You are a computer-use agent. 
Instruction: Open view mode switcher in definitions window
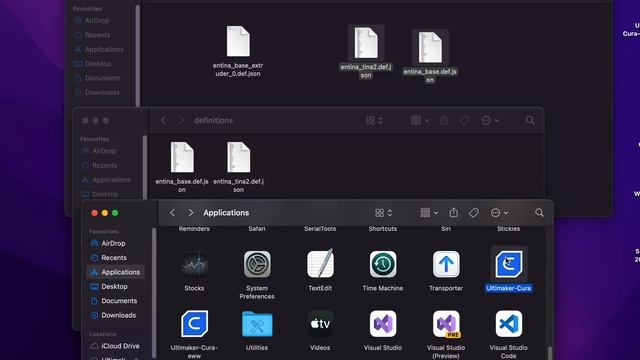[x=374, y=120]
